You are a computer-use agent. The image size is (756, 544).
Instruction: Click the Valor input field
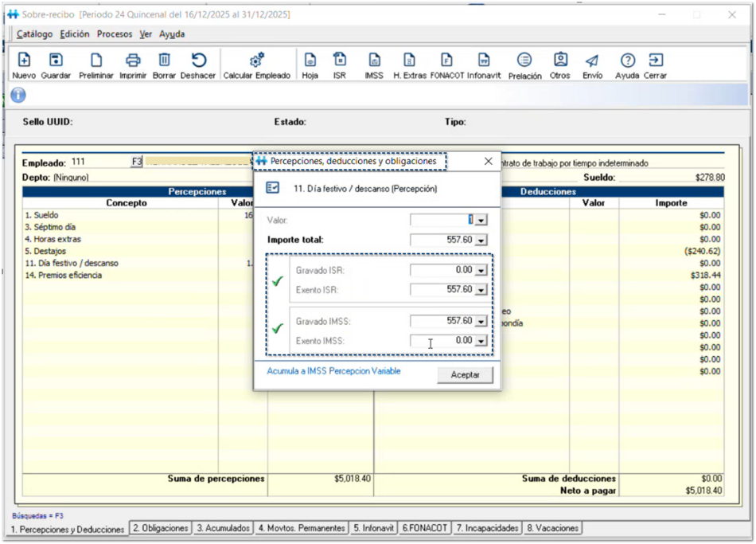442,220
